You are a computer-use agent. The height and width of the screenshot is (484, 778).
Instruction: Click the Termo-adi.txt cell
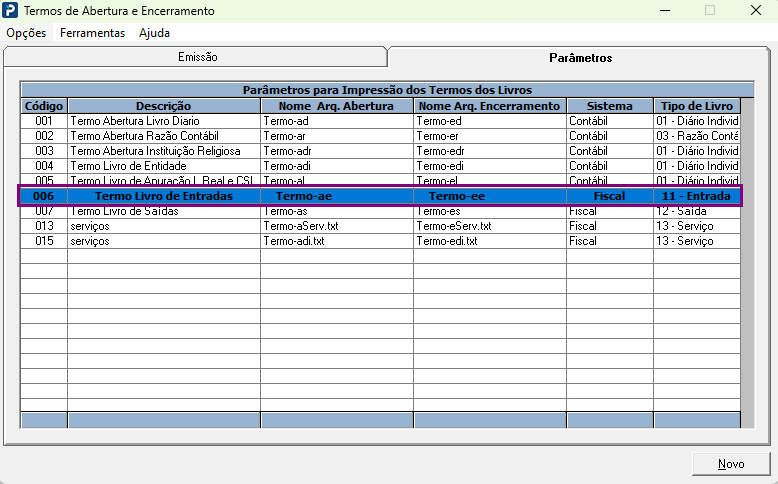point(336,241)
